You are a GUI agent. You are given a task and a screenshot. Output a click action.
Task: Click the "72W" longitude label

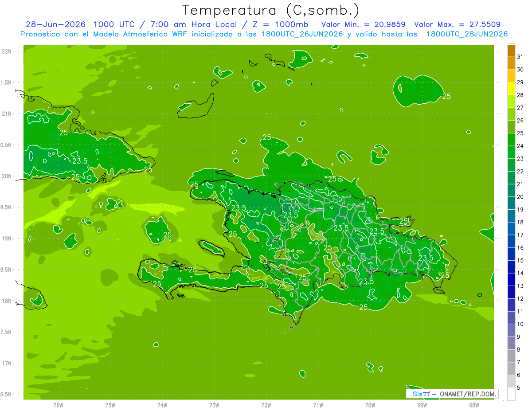[x=266, y=405]
